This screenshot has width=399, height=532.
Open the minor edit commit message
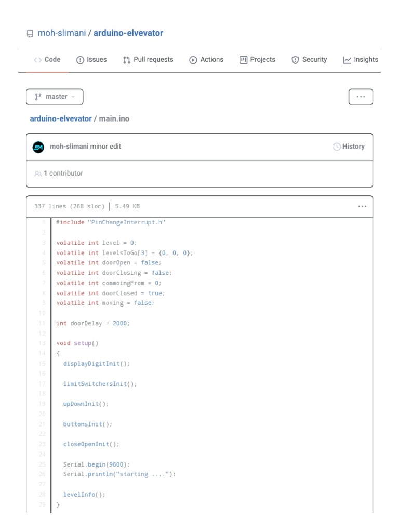(x=105, y=147)
